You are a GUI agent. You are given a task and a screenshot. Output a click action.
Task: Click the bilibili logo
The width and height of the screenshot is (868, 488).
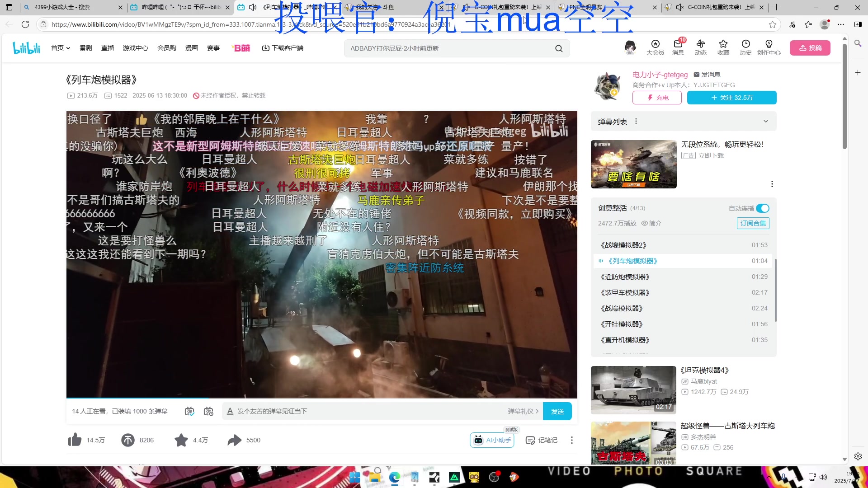[x=26, y=48]
